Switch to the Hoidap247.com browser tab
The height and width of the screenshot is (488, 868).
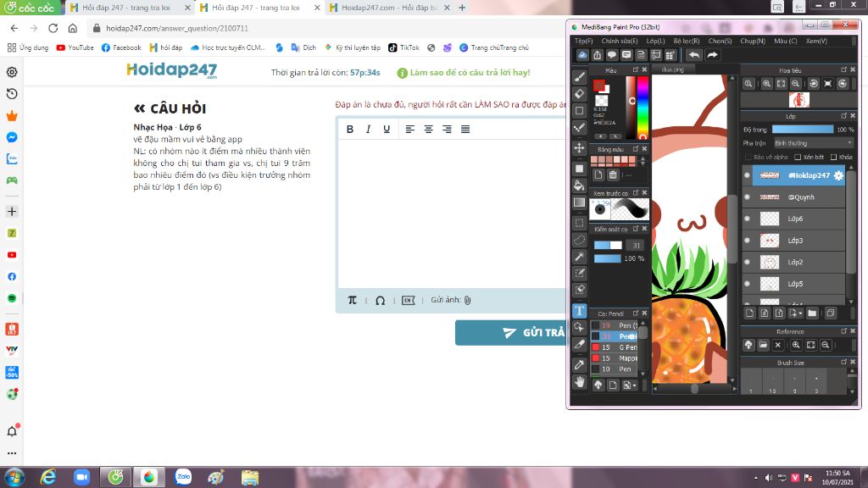click(389, 8)
